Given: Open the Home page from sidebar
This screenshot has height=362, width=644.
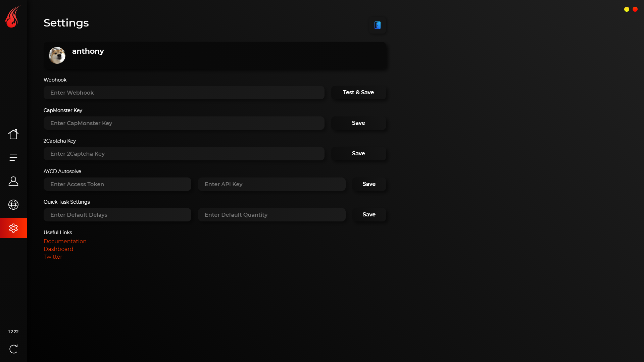Looking at the screenshot, I should pos(13,134).
